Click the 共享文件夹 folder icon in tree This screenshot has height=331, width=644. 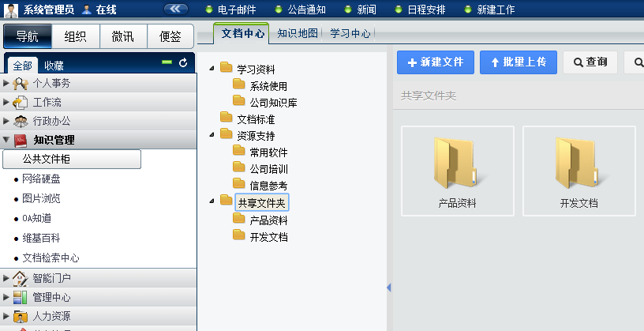(x=227, y=200)
